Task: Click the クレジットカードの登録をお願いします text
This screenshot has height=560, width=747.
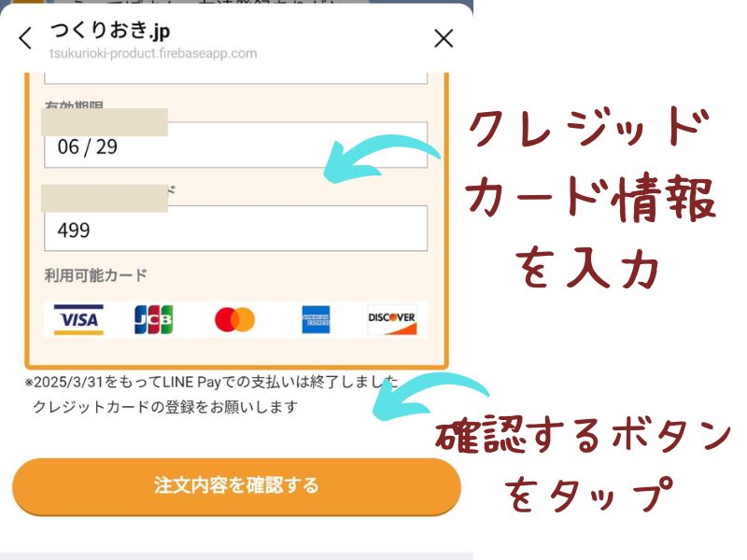Action: point(165,407)
